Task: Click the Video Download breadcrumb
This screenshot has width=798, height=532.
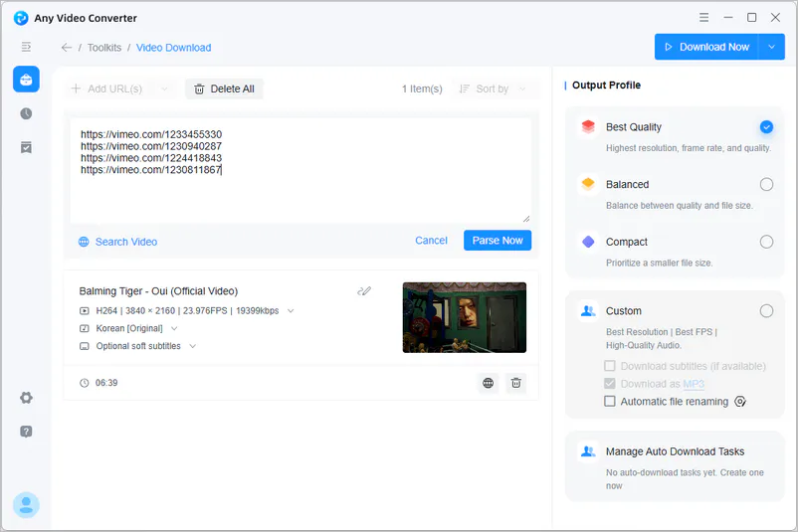Action: point(173,48)
